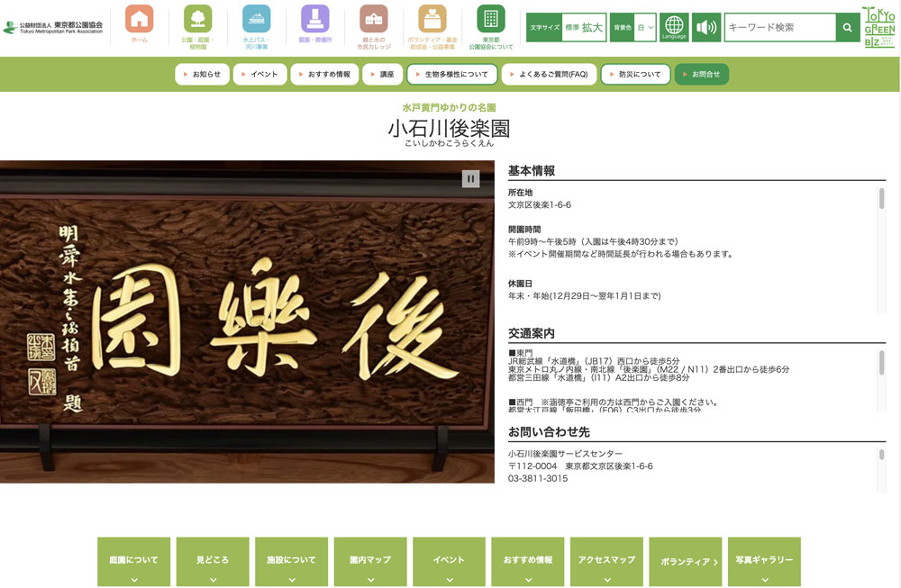Click the address 文京区後楽1-6-6
This screenshot has height=588, width=901.
click(540, 205)
